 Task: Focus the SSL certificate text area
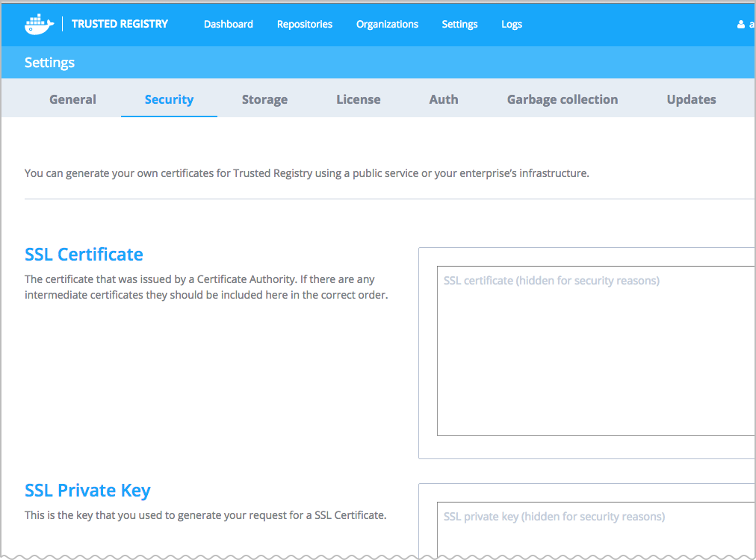(595, 351)
